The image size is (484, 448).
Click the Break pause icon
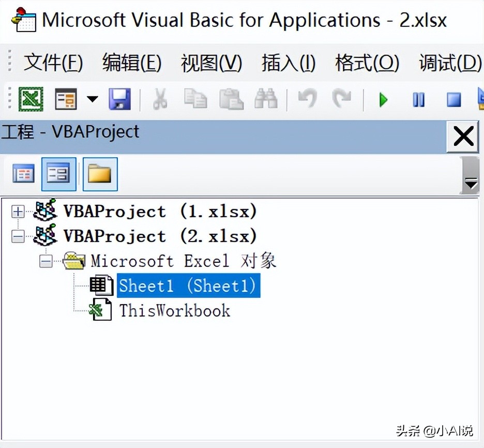pyautogui.click(x=419, y=100)
